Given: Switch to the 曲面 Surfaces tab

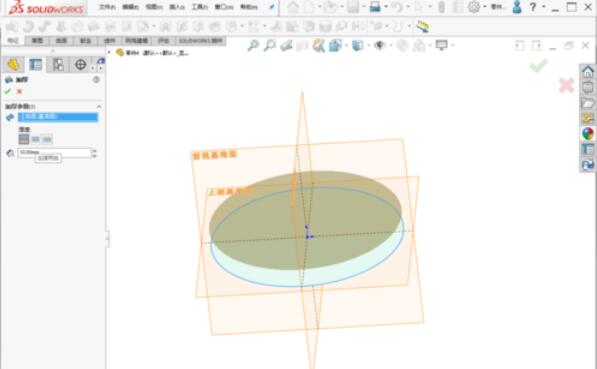Looking at the screenshot, I should point(61,40).
